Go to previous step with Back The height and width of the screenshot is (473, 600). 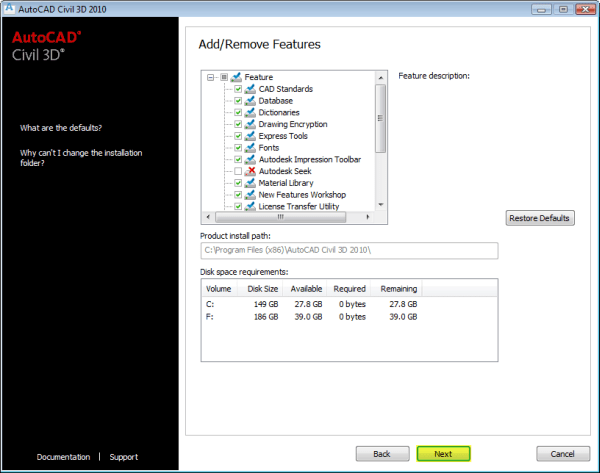pos(382,454)
